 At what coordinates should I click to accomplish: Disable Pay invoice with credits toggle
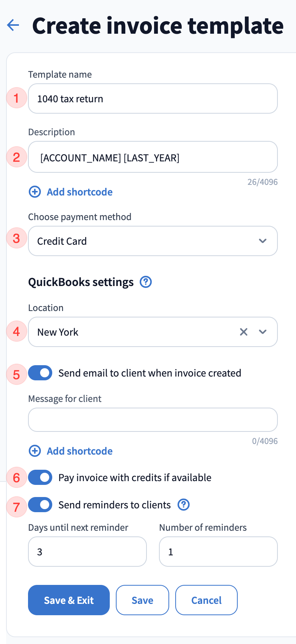40,477
